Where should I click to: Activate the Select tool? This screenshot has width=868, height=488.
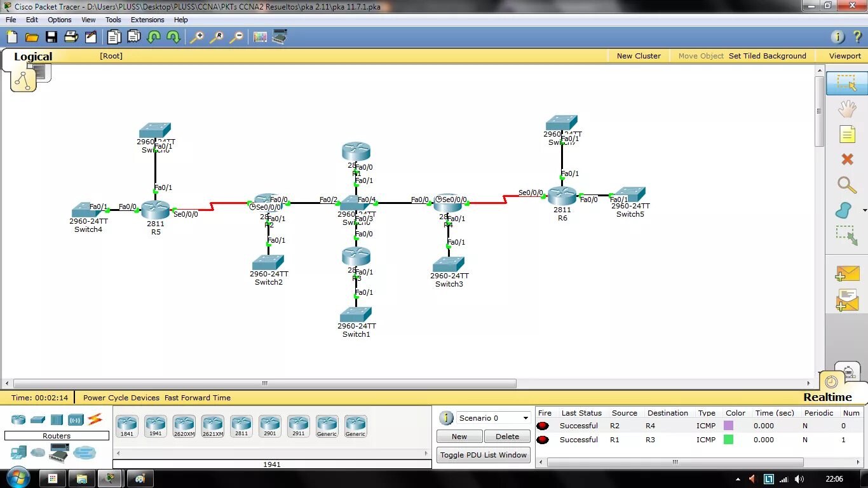pos(846,83)
